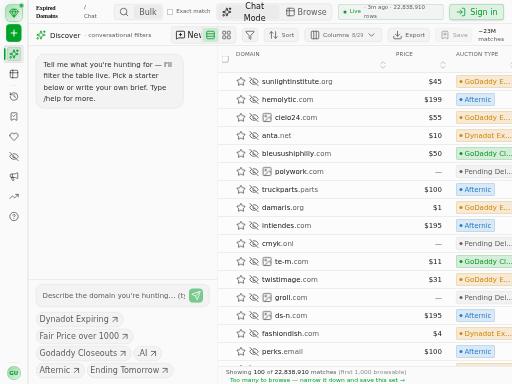
Task: Open the help question mark icon
Action: [x=14, y=217]
